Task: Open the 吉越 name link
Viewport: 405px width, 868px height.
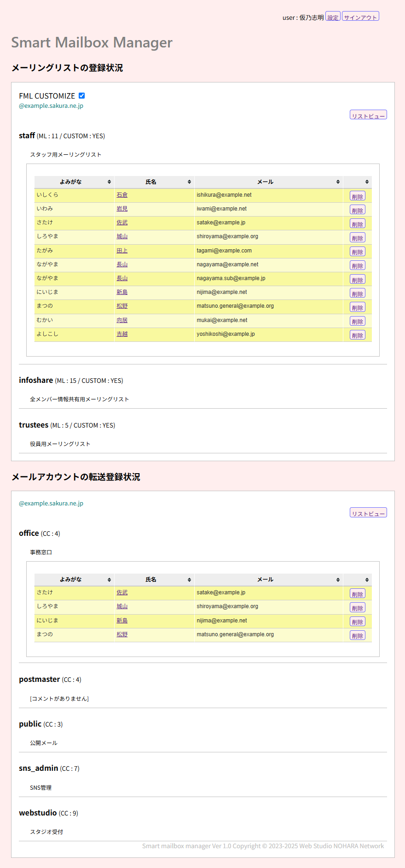Action: [122, 334]
